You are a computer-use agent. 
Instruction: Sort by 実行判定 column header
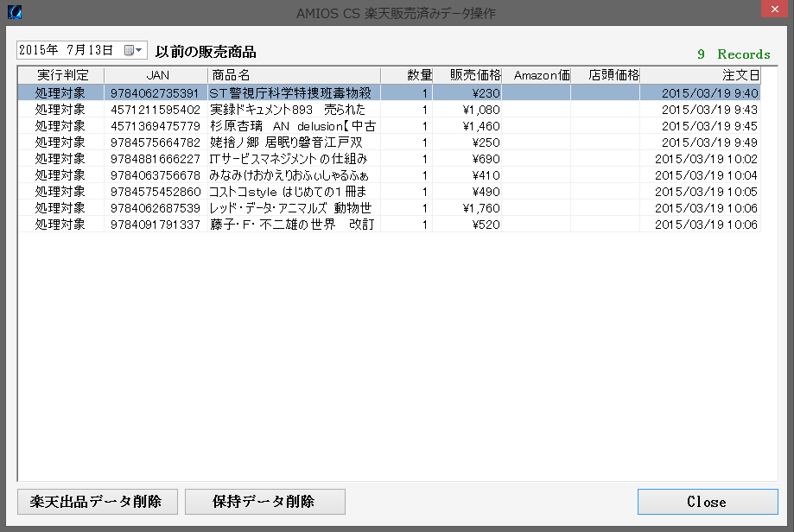click(61, 75)
